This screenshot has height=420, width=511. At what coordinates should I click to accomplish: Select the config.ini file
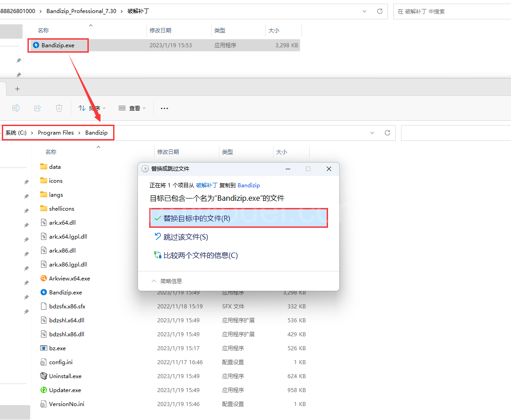click(56, 362)
